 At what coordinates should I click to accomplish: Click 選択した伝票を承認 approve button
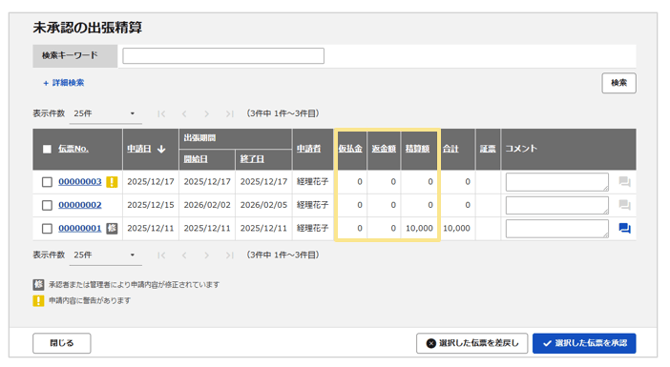click(584, 343)
